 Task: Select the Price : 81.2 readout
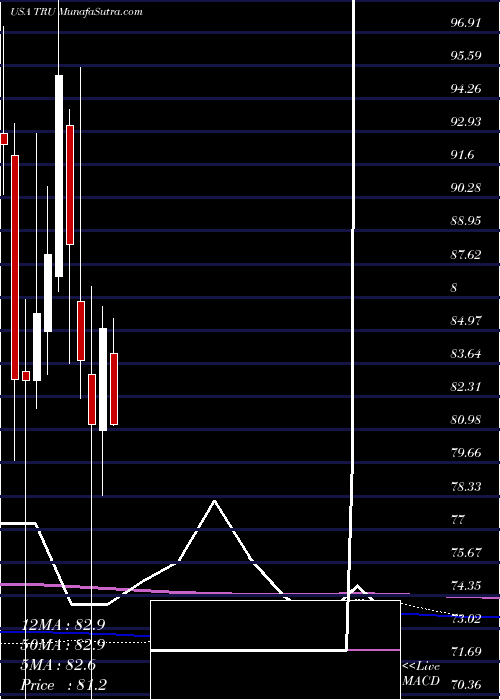pos(63,685)
